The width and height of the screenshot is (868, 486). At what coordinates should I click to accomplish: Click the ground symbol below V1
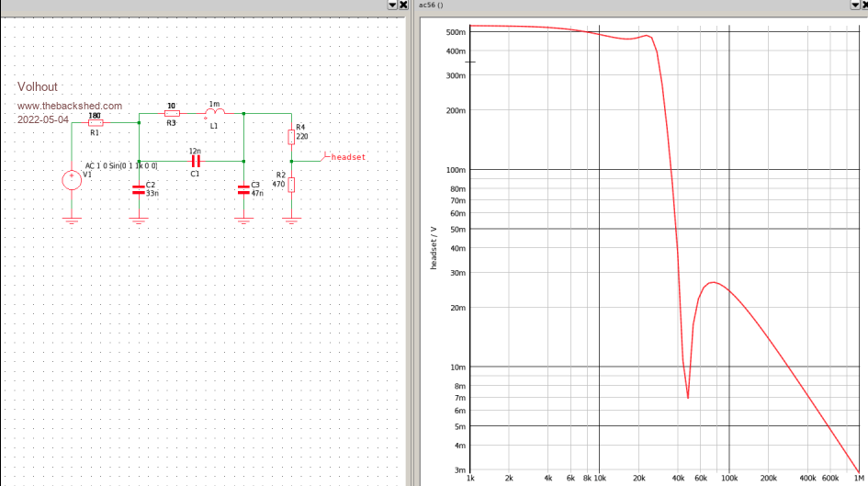click(71, 219)
